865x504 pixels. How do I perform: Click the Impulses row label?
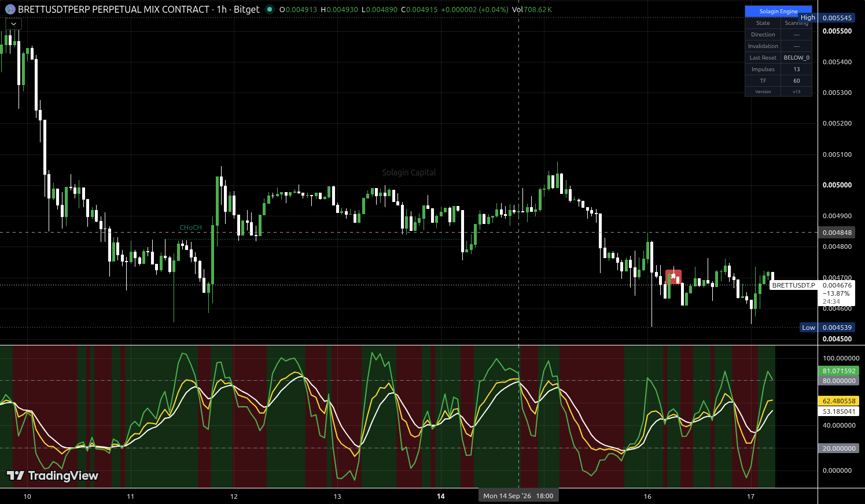[763, 69]
